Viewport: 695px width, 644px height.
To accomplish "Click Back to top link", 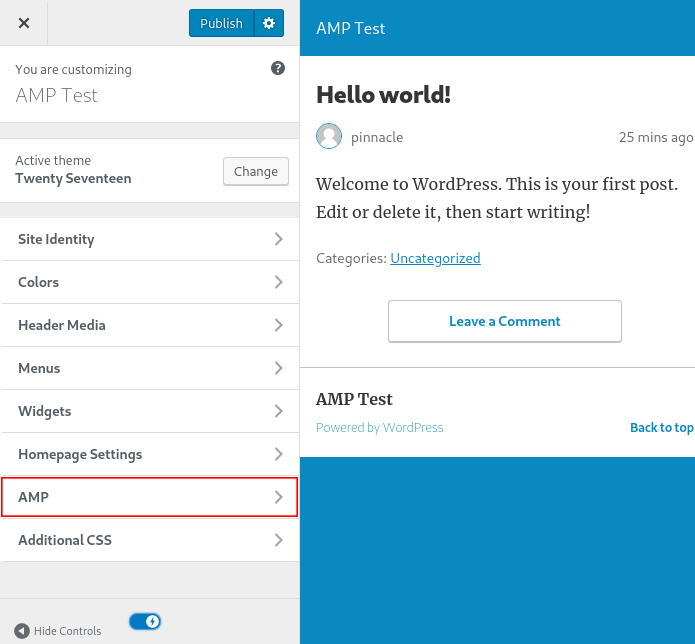I will [662, 428].
